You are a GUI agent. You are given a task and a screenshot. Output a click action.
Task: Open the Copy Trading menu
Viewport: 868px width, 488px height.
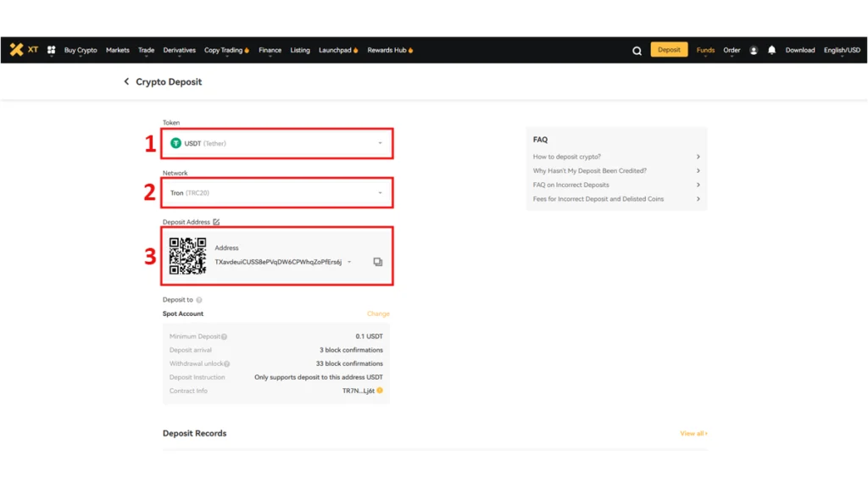pos(226,50)
